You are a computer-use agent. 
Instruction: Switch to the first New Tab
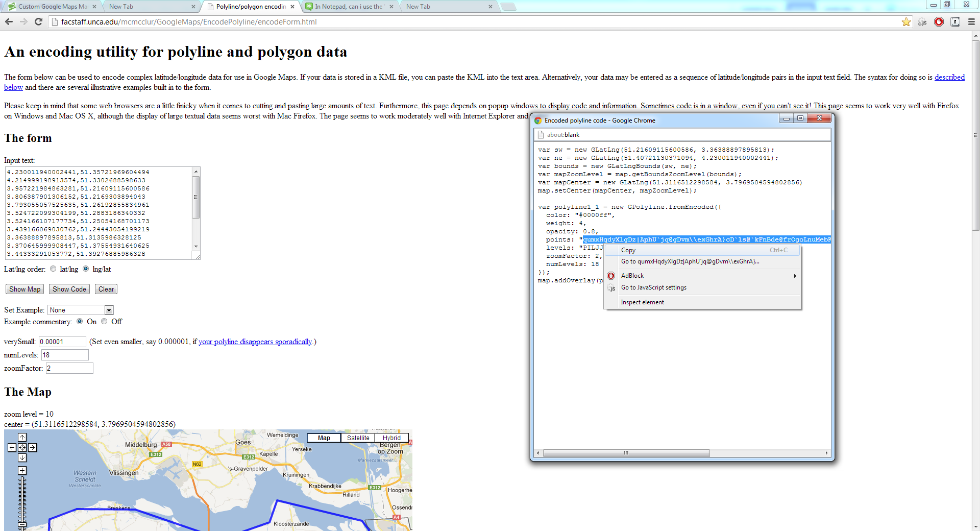(x=151, y=7)
